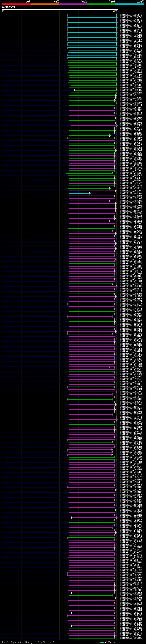Select the UniRef100_A9U297 entry
Image resolution: width=146 pixels, height=644 pixels.
[131, 103]
